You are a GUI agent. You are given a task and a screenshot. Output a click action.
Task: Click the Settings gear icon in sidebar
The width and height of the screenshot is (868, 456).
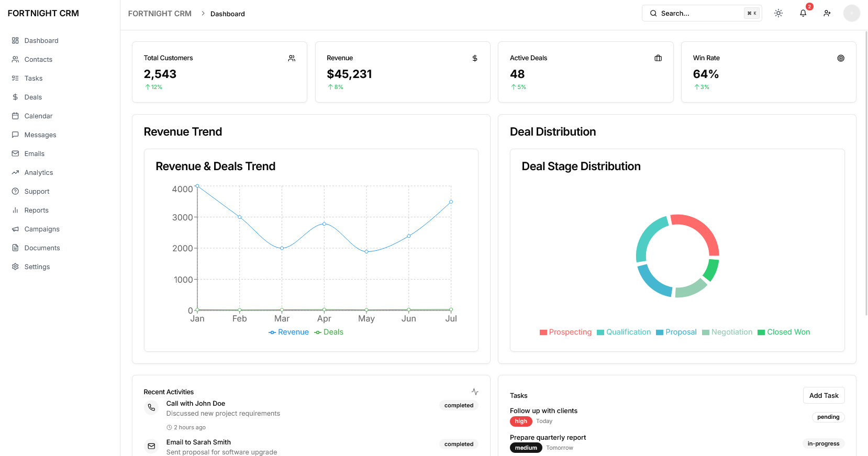coord(15,266)
